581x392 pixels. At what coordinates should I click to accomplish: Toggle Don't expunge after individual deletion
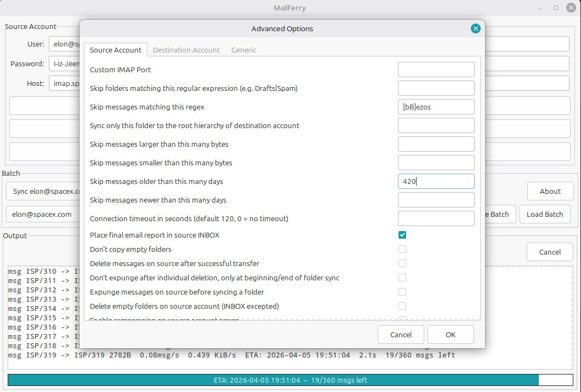402,278
